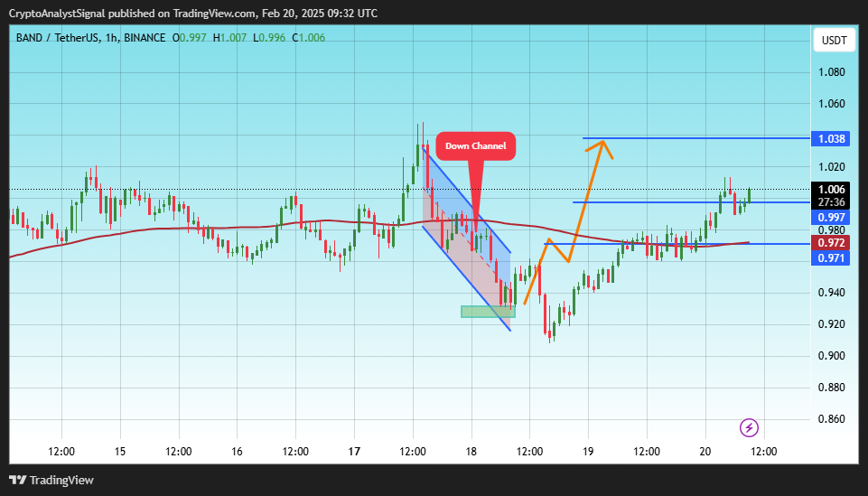
Task: Click the 0.860 price axis label
Action: pyautogui.click(x=832, y=418)
